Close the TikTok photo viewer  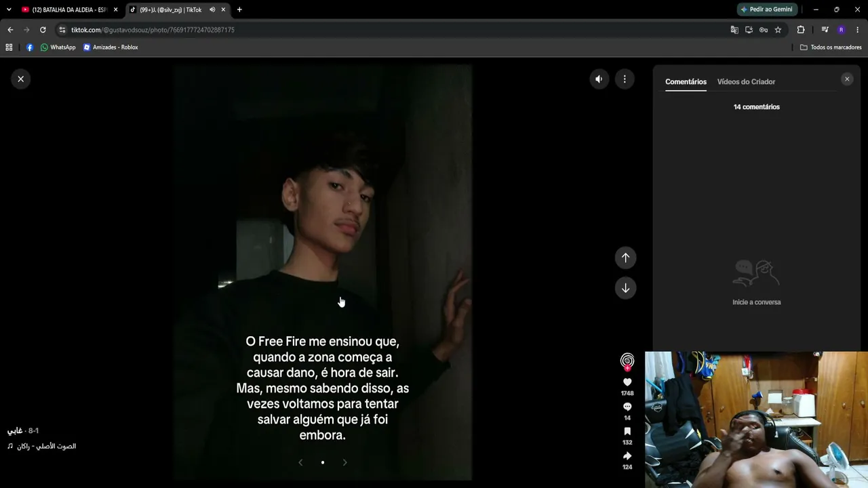[20, 79]
